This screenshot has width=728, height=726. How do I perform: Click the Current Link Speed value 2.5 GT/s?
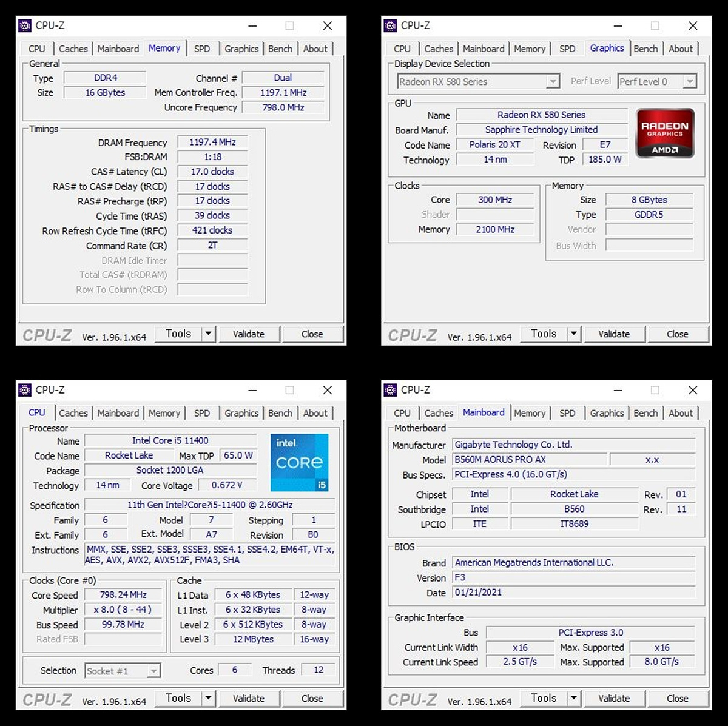tap(520, 662)
